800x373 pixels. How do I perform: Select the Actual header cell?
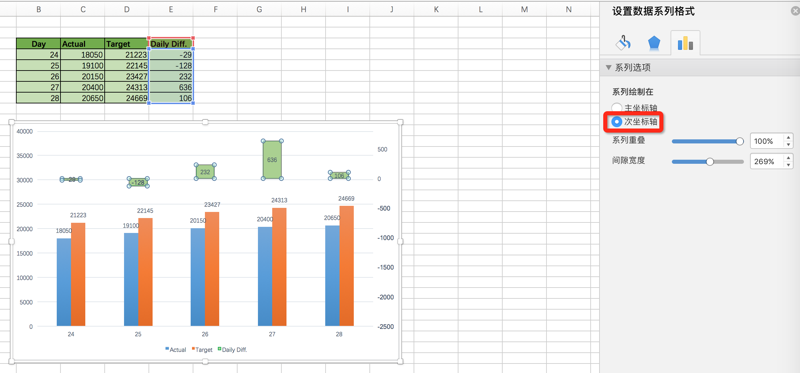click(83, 44)
